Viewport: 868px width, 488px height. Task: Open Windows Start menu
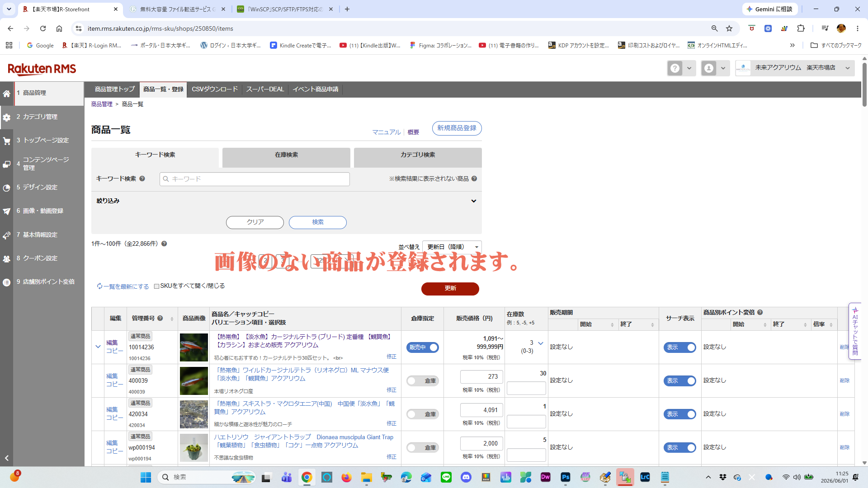point(146,477)
